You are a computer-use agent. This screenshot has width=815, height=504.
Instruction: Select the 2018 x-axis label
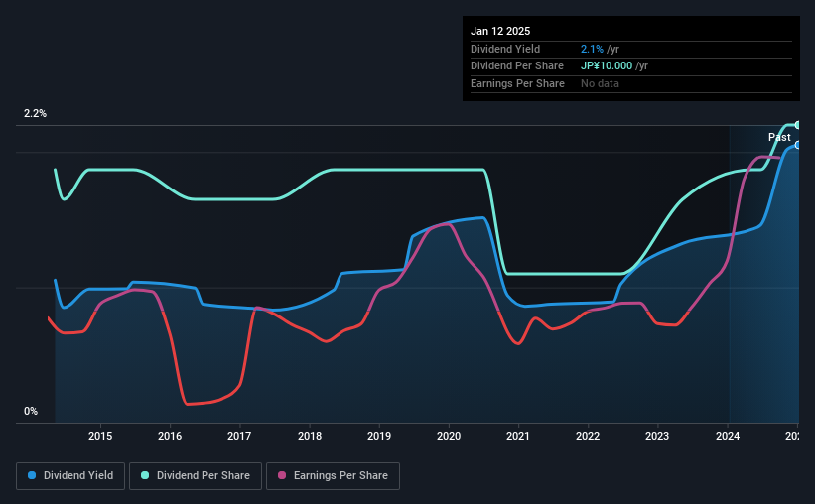[310, 436]
